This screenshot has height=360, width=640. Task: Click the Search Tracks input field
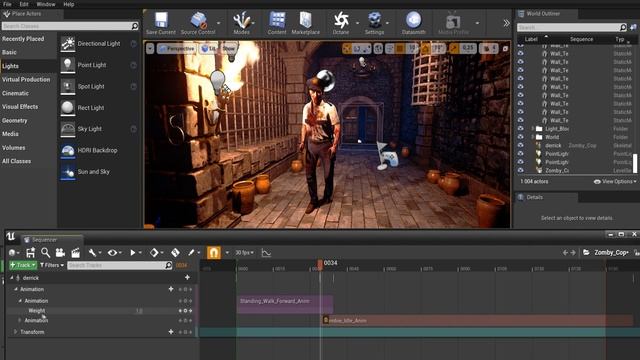tap(120, 265)
